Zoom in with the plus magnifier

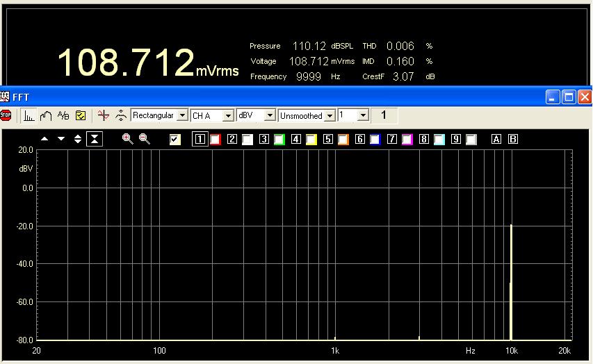[127, 139]
